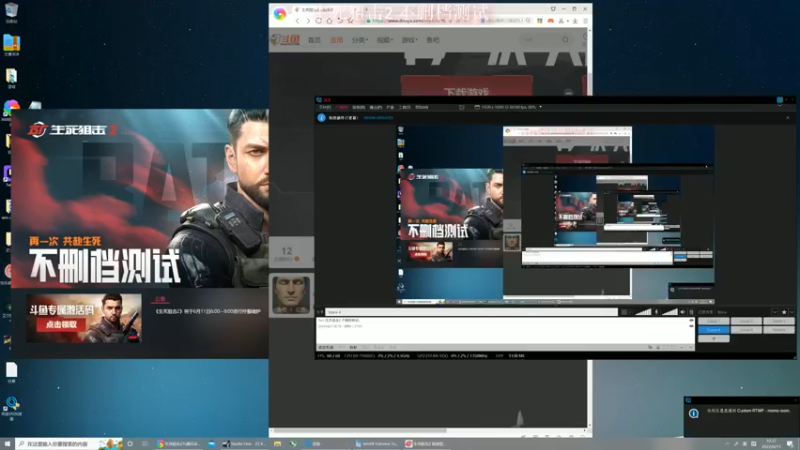Dismiss the update bar with its X

[788, 118]
